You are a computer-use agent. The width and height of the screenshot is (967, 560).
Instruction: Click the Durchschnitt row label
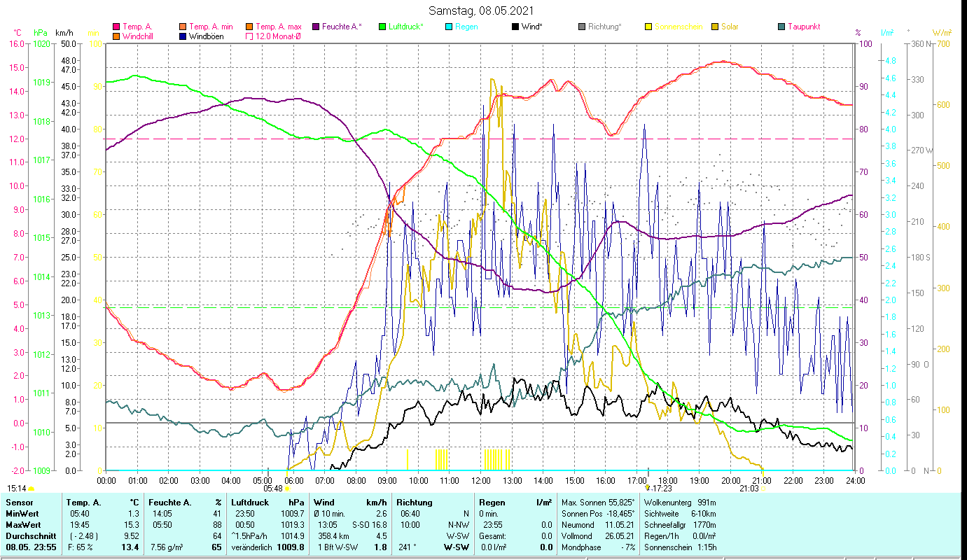(29, 535)
